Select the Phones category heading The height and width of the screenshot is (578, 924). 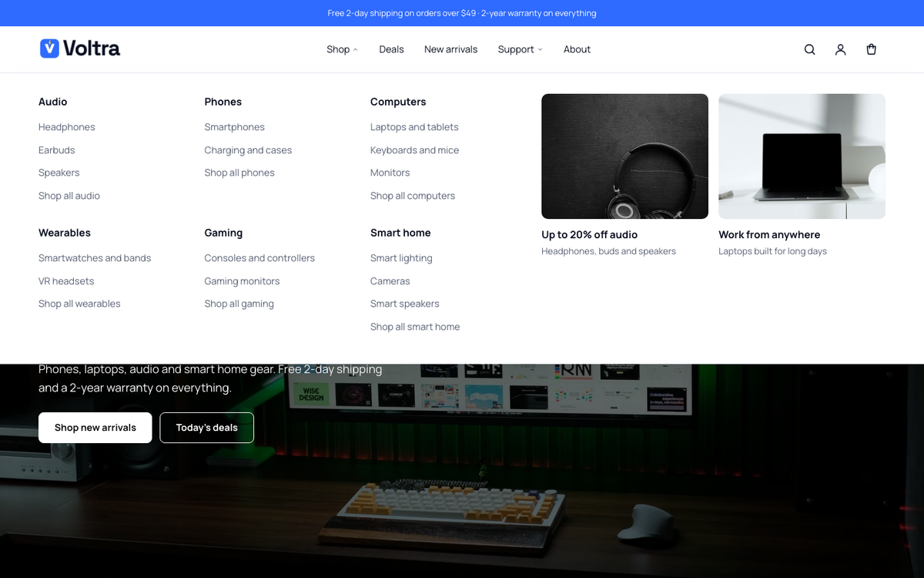[223, 102]
